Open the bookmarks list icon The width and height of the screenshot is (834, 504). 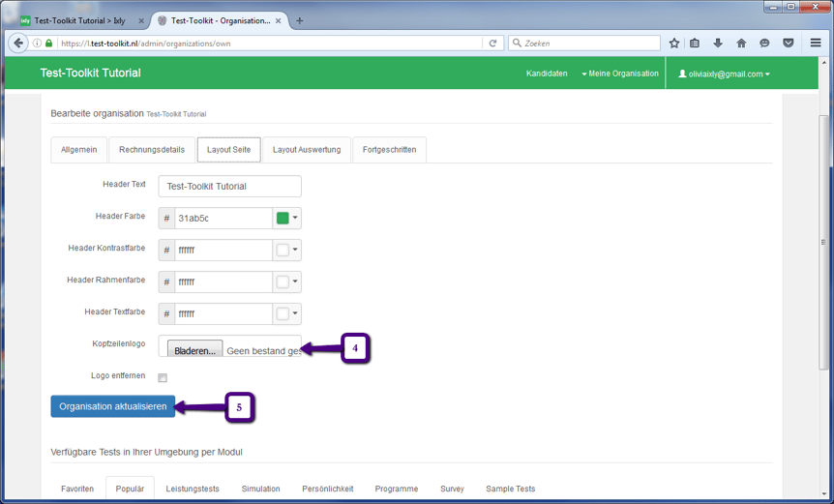coord(695,44)
